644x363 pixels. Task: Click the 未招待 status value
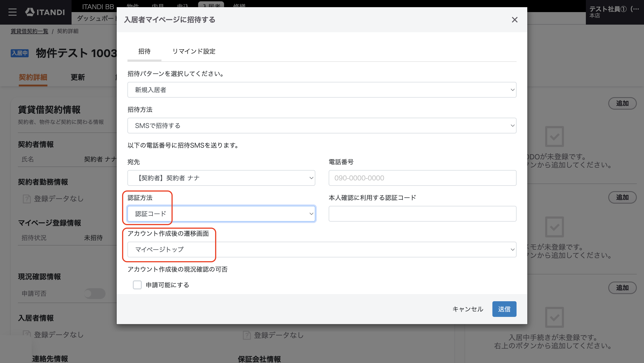tap(93, 238)
